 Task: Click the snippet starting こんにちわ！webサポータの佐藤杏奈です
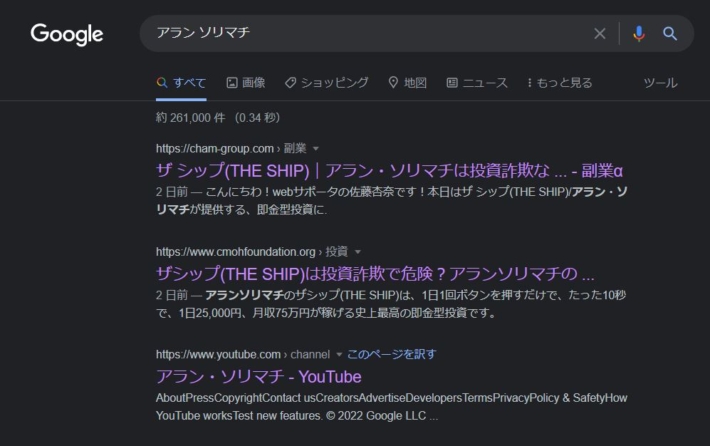coord(391,201)
